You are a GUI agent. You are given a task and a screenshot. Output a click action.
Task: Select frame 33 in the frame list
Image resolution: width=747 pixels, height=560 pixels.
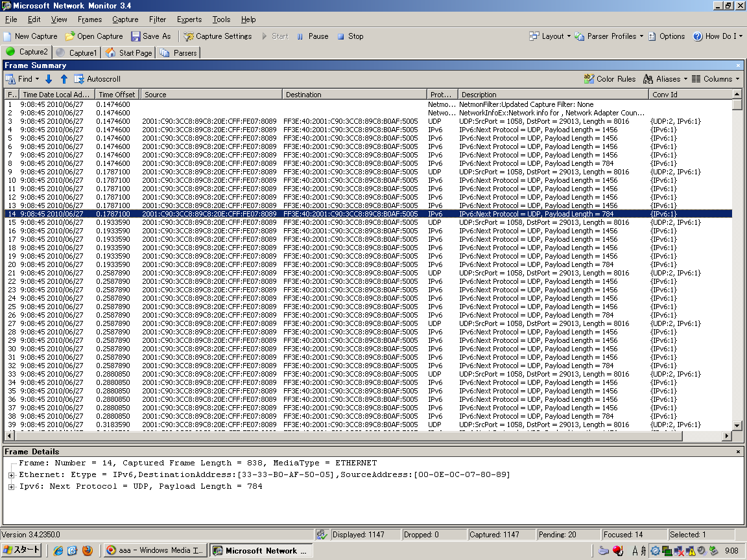tap(368, 374)
